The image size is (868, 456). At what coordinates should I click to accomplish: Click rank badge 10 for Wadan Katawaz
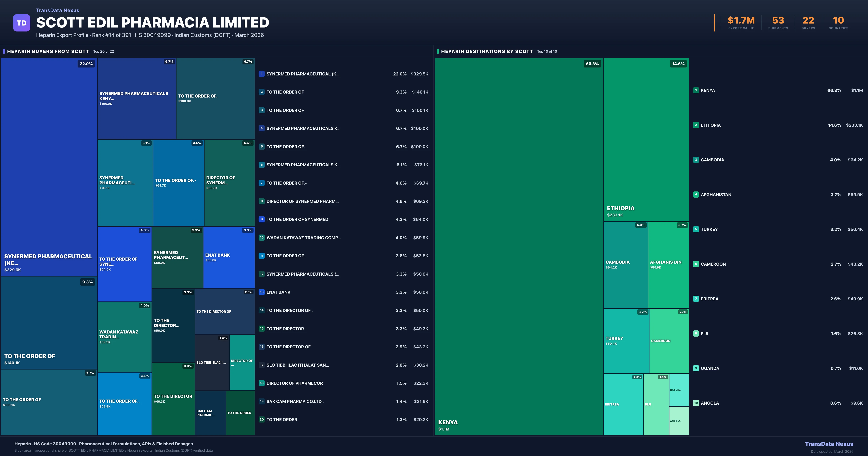click(261, 237)
